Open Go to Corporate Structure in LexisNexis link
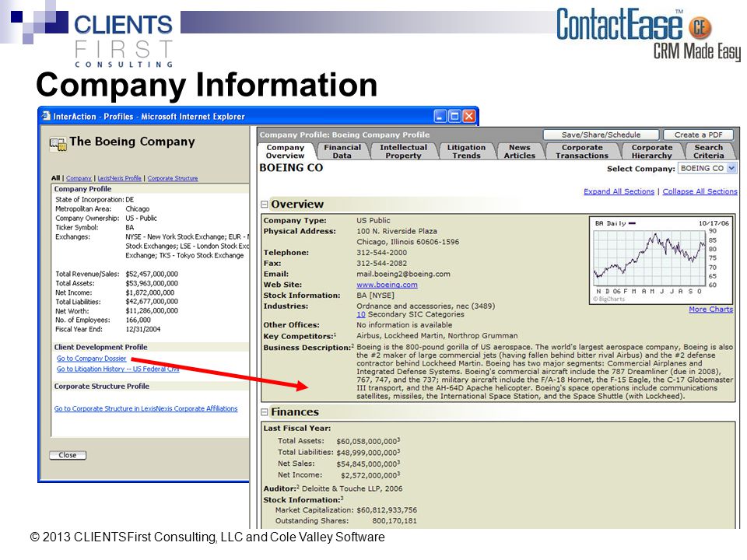 [x=146, y=408]
